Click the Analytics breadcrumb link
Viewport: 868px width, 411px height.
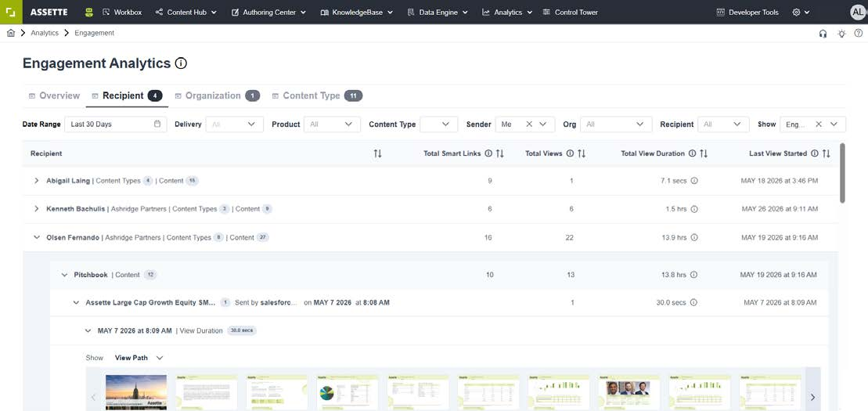point(45,33)
